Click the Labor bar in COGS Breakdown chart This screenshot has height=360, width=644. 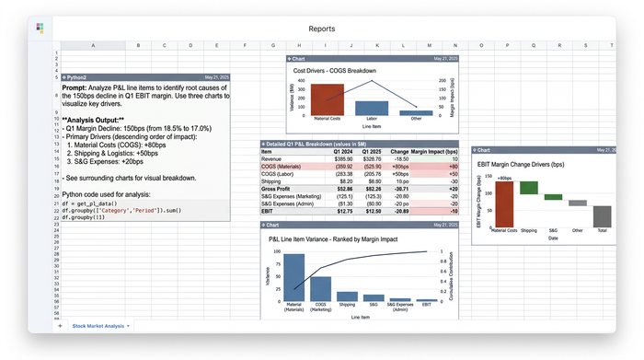click(372, 108)
